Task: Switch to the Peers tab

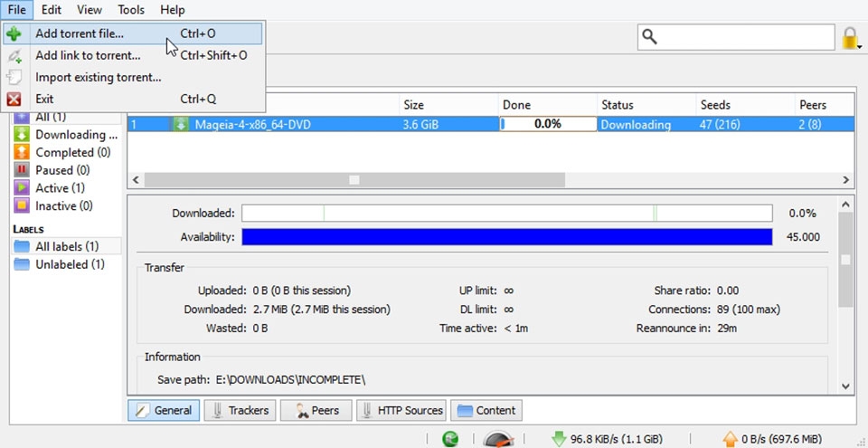Action: point(316,410)
